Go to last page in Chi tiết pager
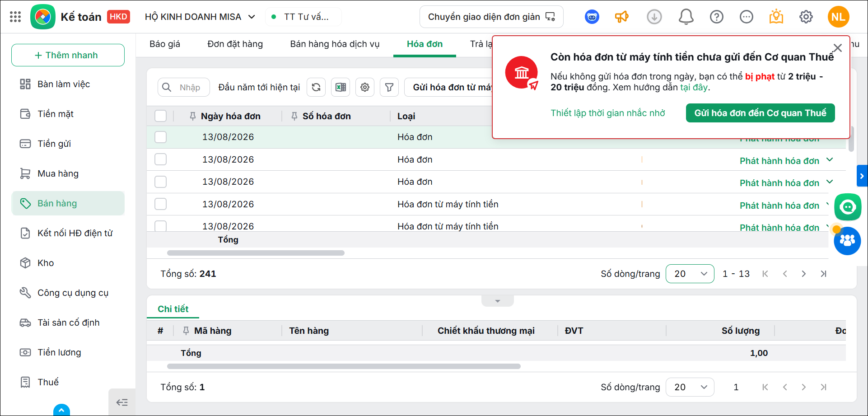This screenshot has height=416, width=868. pos(824,387)
